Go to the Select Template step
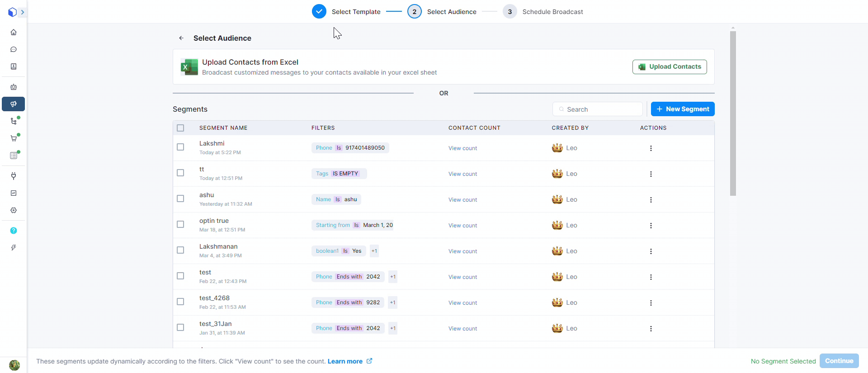868x373 pixels. click(x=356, y=12)
